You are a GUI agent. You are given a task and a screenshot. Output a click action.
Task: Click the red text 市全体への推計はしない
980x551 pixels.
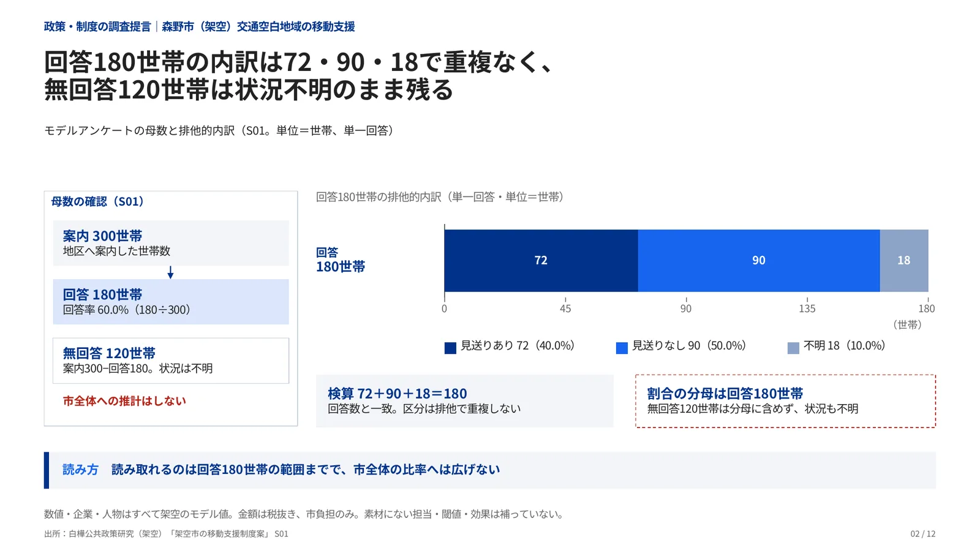[x=124, y=401]
